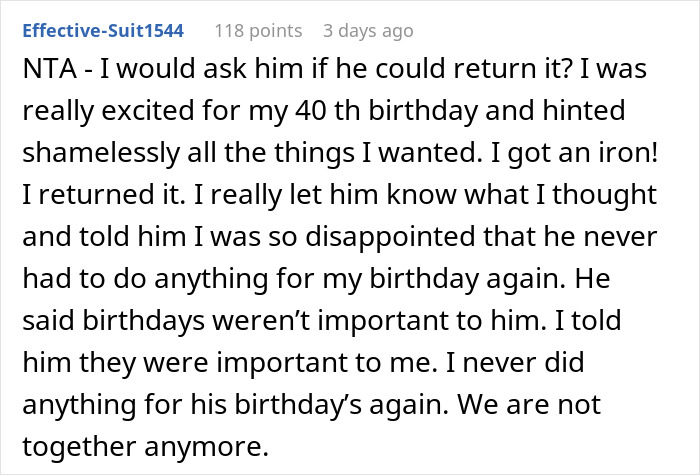Click the word 'together' in last line

pyautogui.click(x=81, y=433)
